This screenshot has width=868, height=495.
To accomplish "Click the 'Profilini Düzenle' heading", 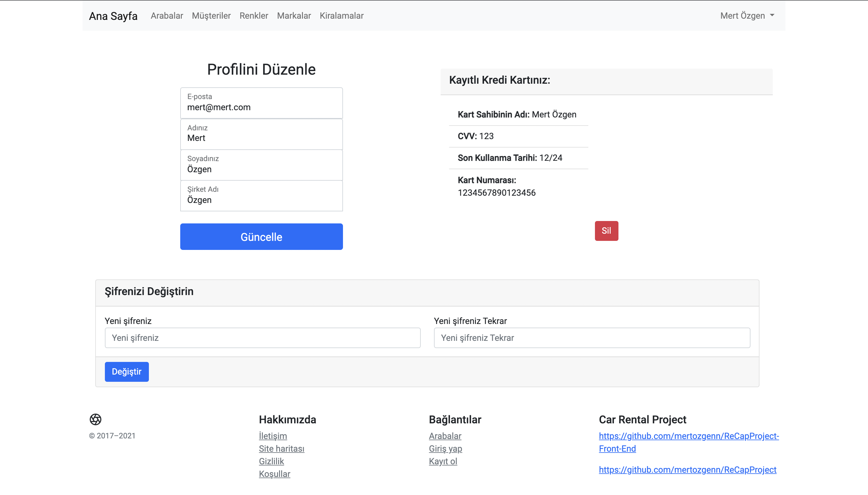I will pos(261,69).
